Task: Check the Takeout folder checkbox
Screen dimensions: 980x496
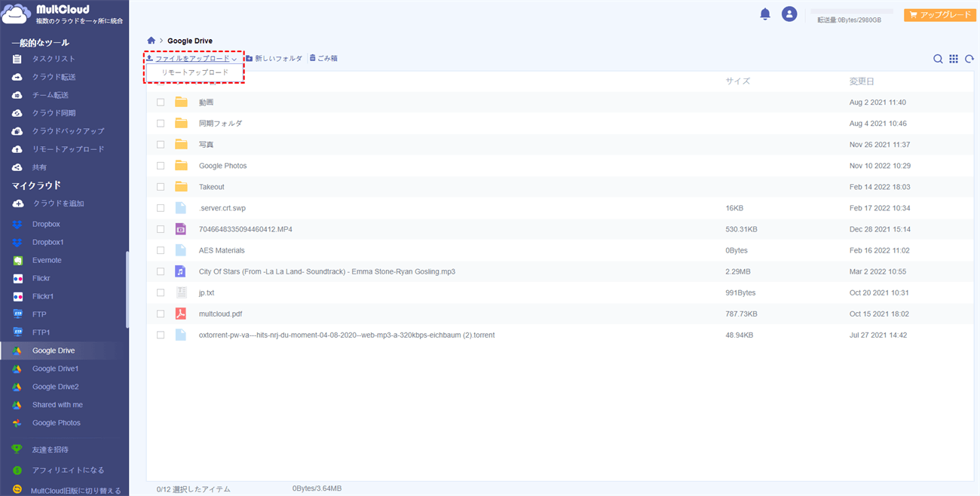Action: tap(161, 186)
